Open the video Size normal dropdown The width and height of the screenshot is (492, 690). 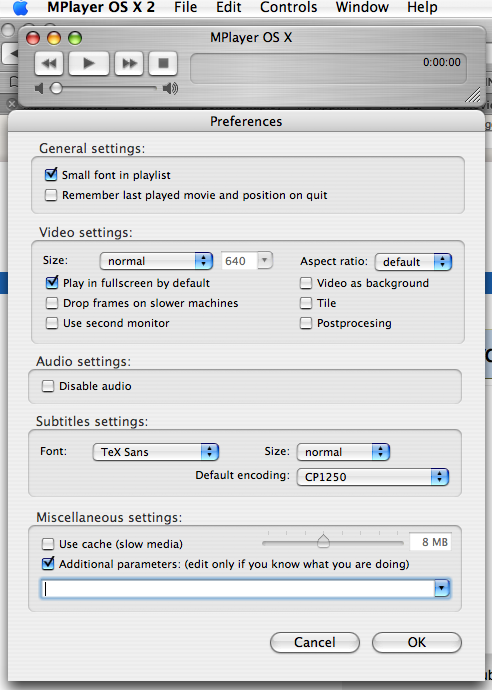pyautogui.click(x=156, y=261)
